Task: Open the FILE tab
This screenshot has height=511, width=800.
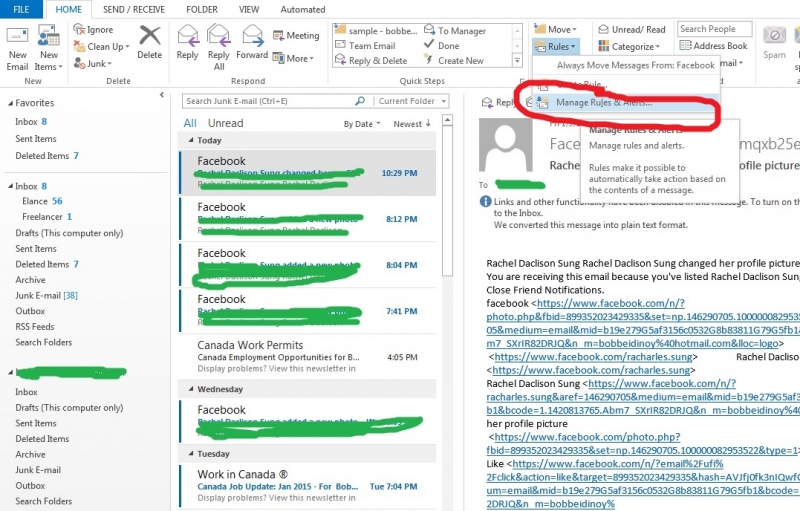Action: [21, 9]
